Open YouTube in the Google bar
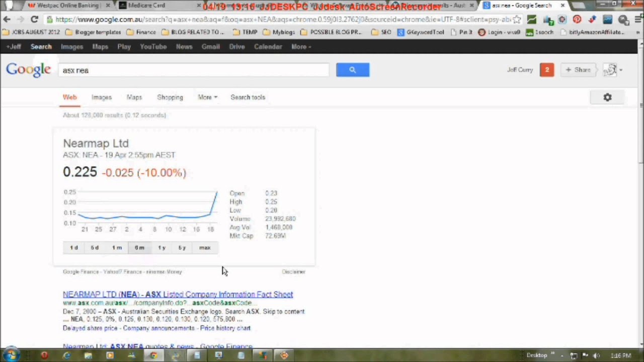Viewport: 644px width, 362px height. pyautogui.click(x=153, y=47)
